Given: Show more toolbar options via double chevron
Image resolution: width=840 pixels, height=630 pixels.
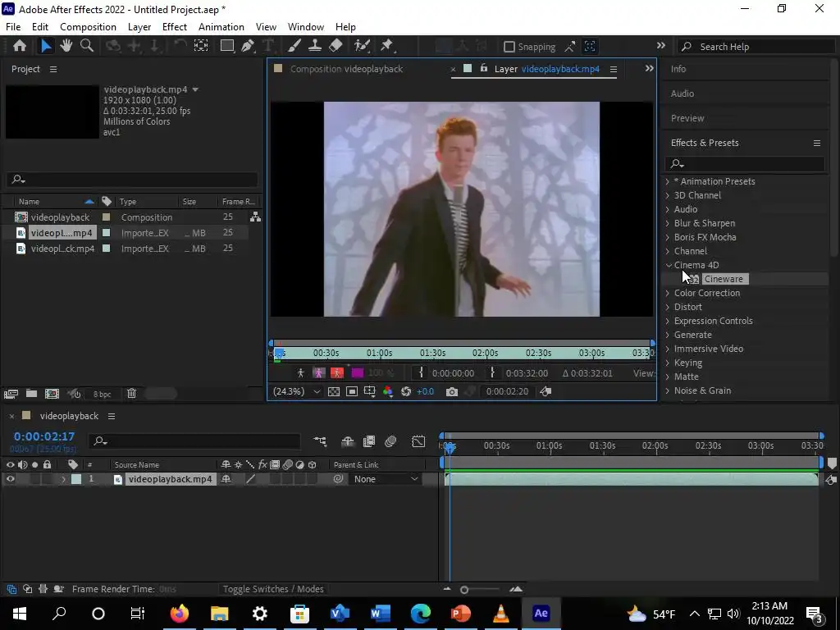Looking at the screenshot, I should [661, 46].
